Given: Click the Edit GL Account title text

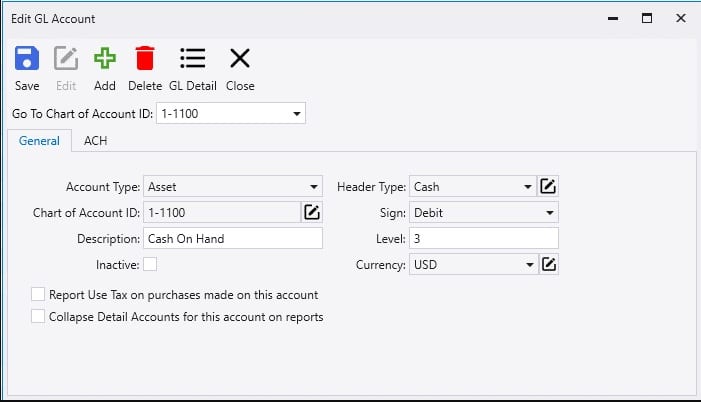Looking at the screenshot, I should pyautogui.click(x=53, y=19).
